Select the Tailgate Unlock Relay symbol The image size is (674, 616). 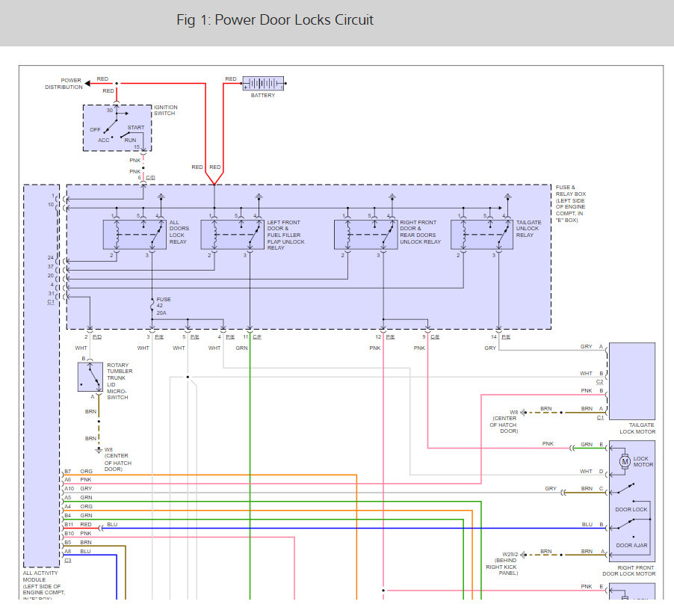tap(482, 234)
